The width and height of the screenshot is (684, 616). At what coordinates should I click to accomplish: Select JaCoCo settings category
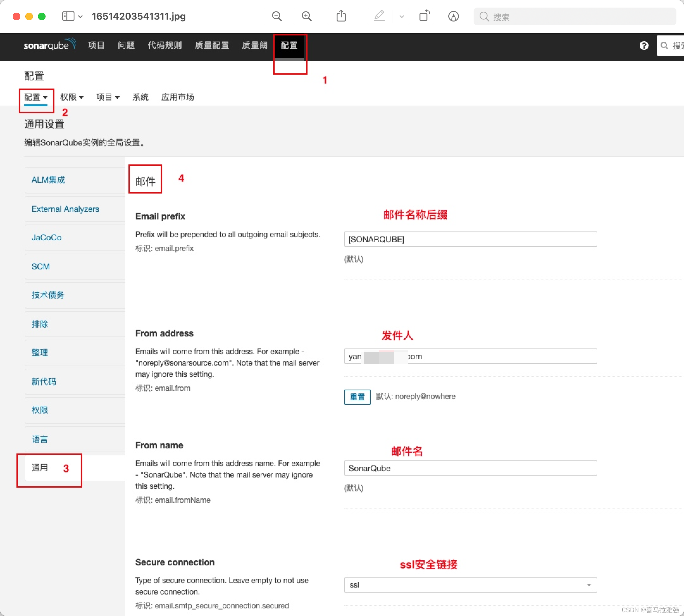click(x=75, y=237)
